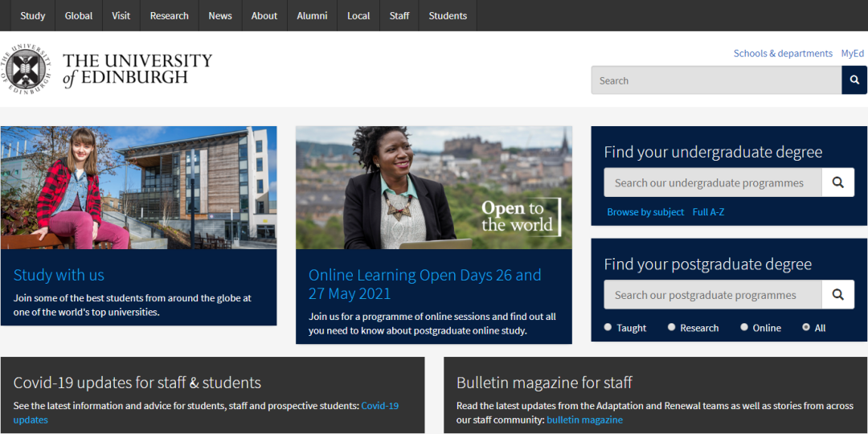Click the Browse by subject link
868x434 pixels.
pos(645,212)
